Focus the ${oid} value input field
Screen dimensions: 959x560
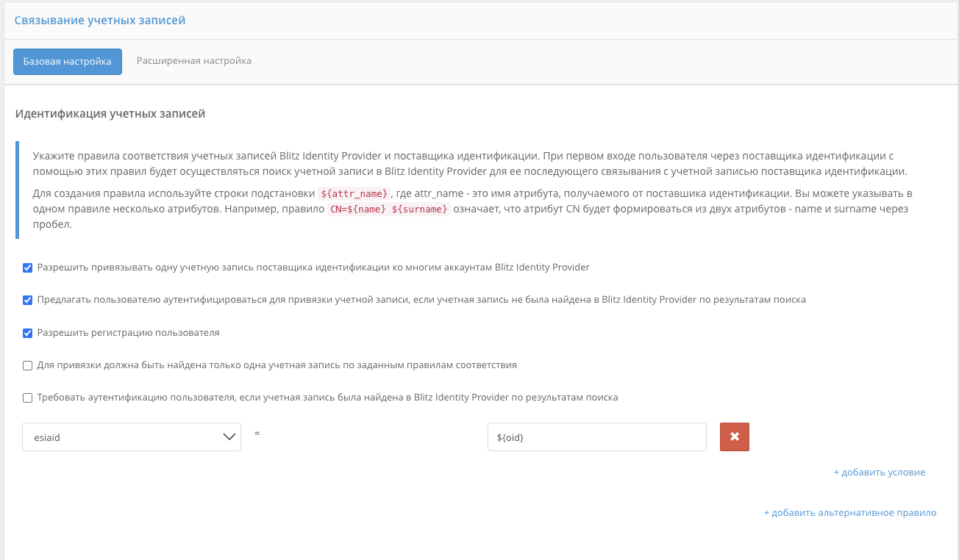[x=596, y=437]
